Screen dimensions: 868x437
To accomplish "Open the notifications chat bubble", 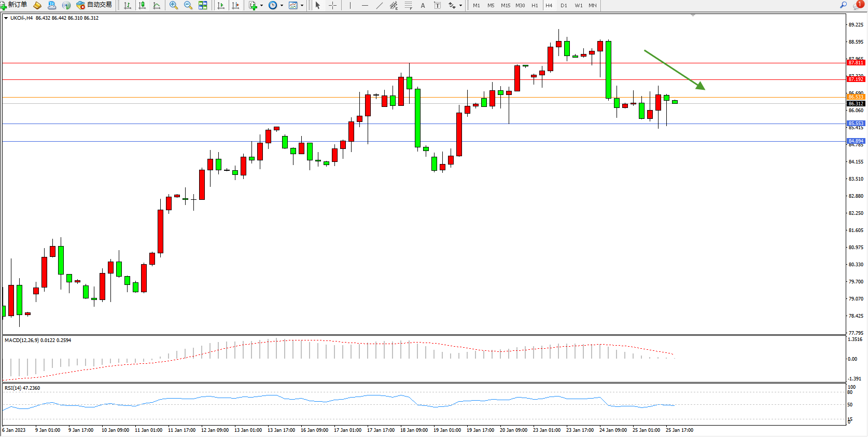I will 858,5.
